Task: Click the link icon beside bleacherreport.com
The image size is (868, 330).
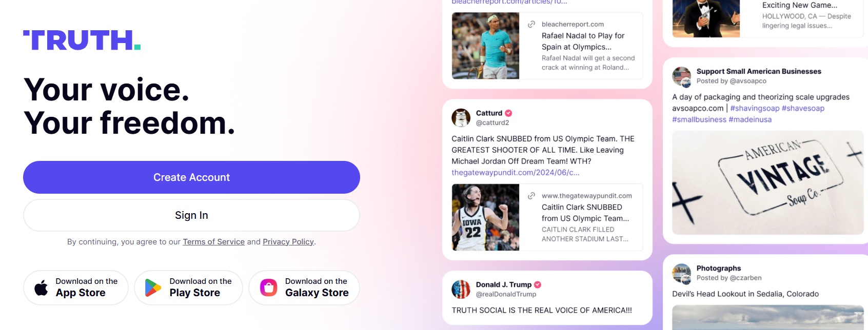Action: 531,24
